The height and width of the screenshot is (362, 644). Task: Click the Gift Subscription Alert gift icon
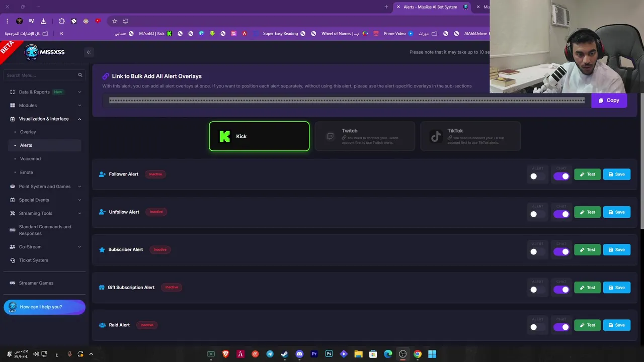pos(102,288)
